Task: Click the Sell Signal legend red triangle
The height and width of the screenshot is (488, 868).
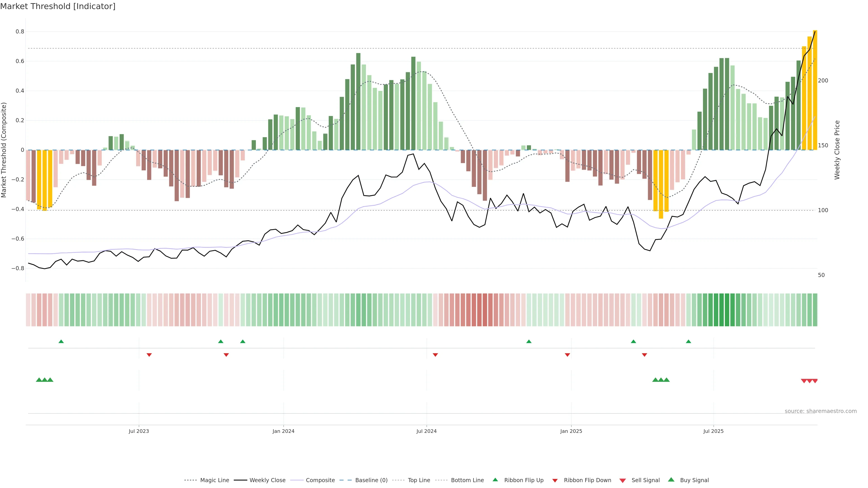Action: click(x=623, y=481)
